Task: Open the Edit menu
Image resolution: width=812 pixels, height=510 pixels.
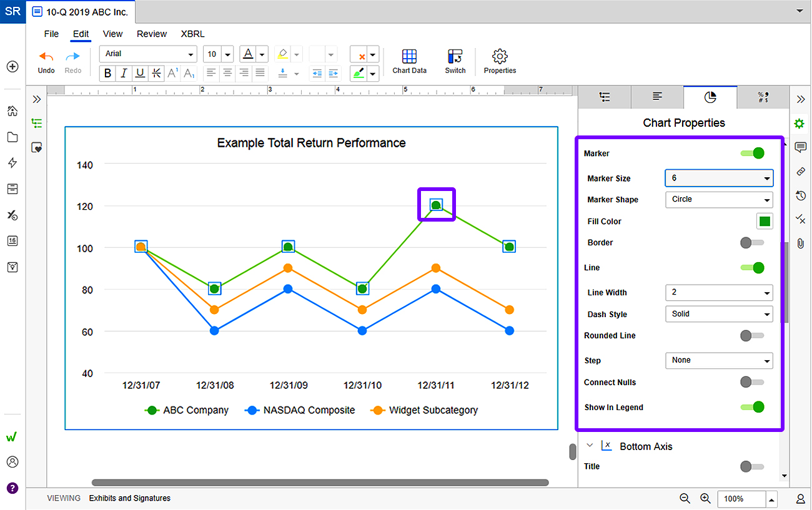Action: click(x=81, y=34)
